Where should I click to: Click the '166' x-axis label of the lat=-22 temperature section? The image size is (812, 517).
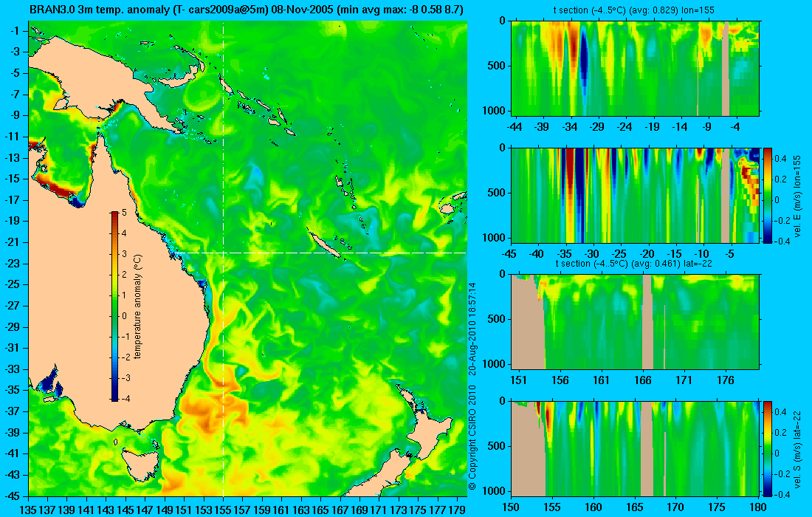(643, 380)
